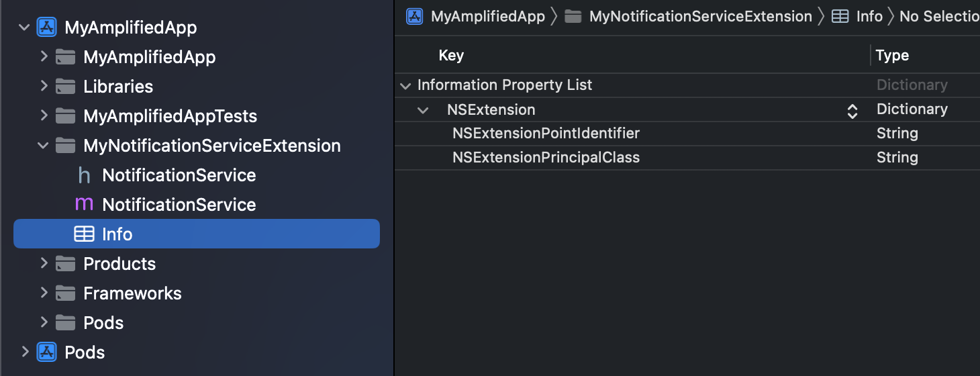Viewport: 980px width, 376px height.
Task: Click the Info table icon in breadcrumb
Action: coord(840,17)
